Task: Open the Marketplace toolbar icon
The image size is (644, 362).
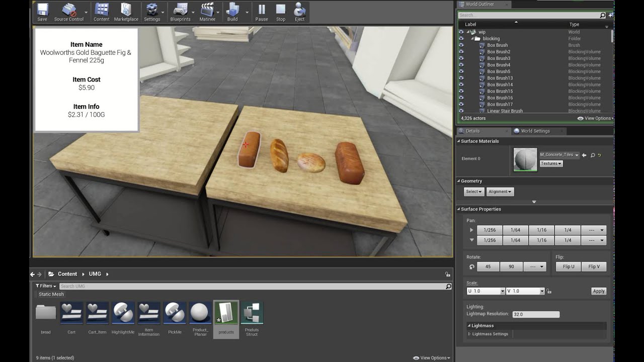Action: [126, 12]
